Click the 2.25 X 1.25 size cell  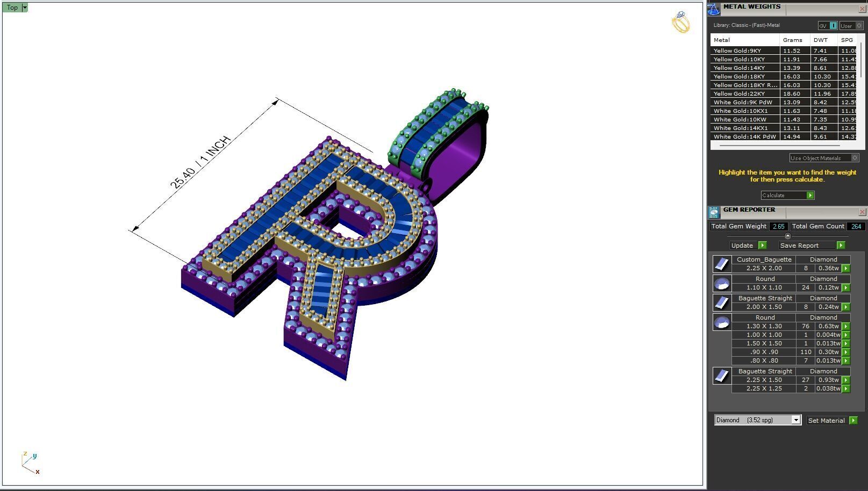coord(764,388)
